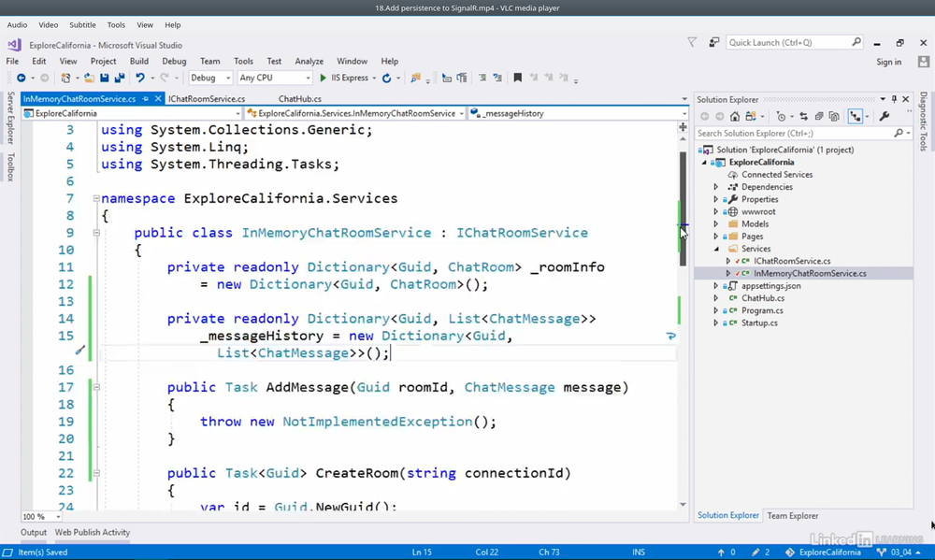Viewport: 935px width, 560px height.
Task: Click the editor vertical scrollbar thumb
Action: click(683, 208)
